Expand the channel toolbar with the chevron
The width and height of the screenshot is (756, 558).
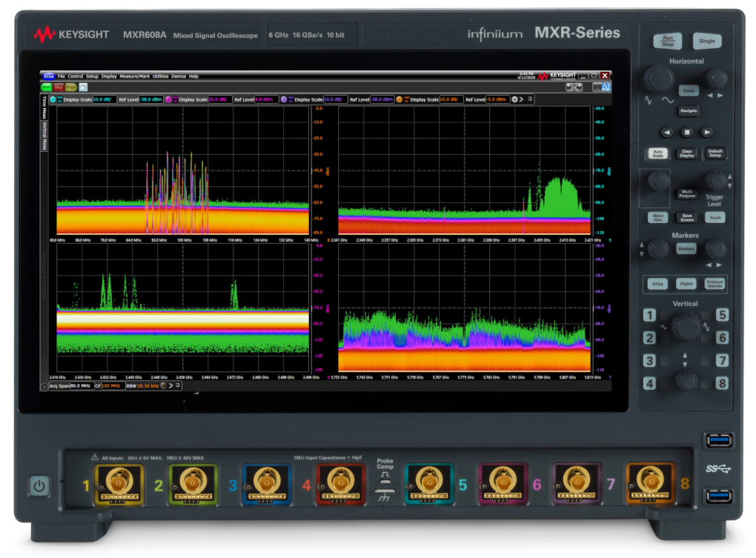pos(521,99)
